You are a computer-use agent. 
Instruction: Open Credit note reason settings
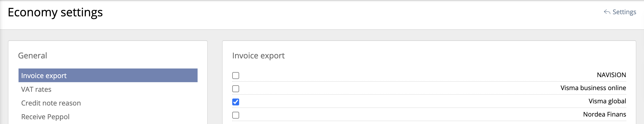[x=51, y=103]
